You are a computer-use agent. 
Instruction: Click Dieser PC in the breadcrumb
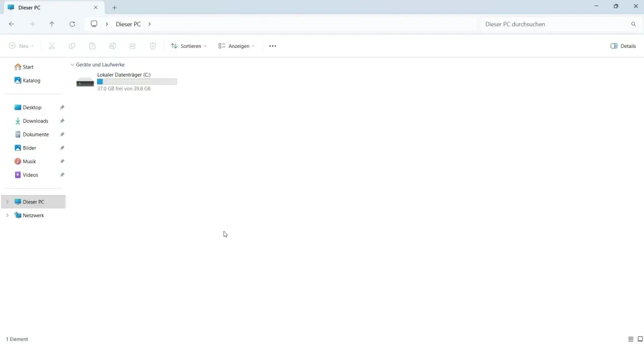pos(128,24)
